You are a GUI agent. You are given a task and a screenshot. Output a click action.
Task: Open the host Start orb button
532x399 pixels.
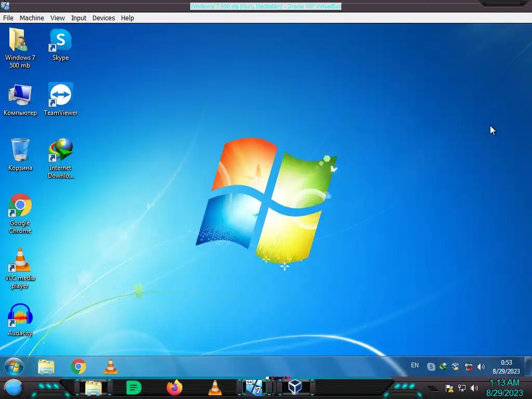[x=14, y=388]
